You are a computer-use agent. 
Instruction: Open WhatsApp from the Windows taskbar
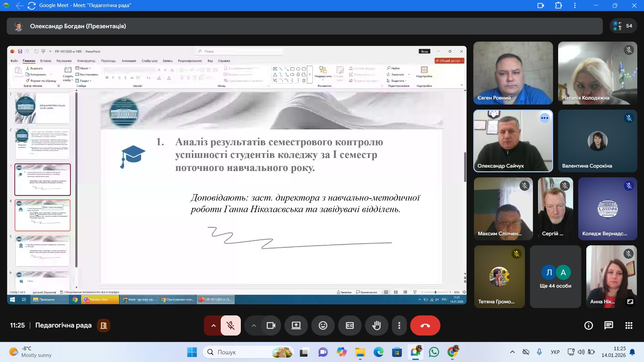tap(434, 352)
